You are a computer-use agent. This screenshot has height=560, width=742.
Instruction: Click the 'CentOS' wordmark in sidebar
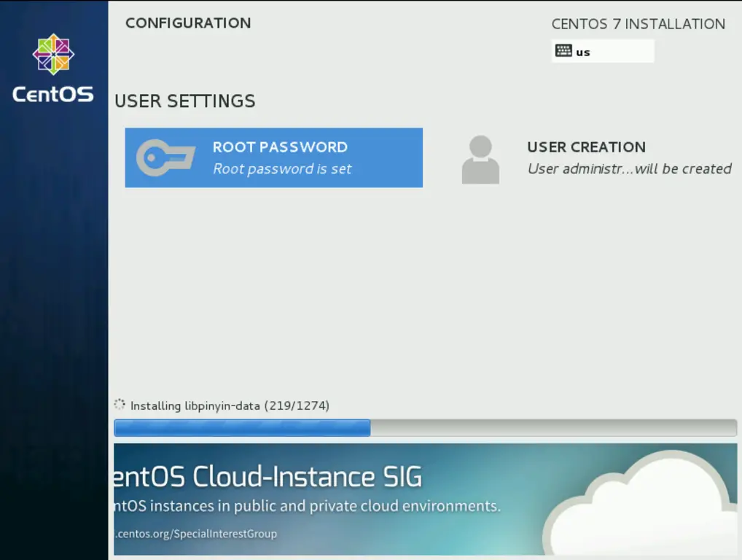(x=53, y=94)
